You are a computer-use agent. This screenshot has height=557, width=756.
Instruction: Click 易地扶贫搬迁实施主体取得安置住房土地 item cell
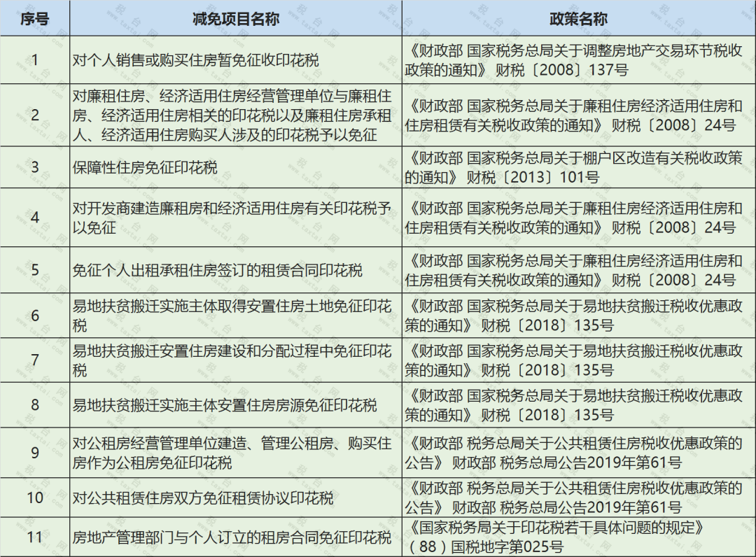pos(236,316)
